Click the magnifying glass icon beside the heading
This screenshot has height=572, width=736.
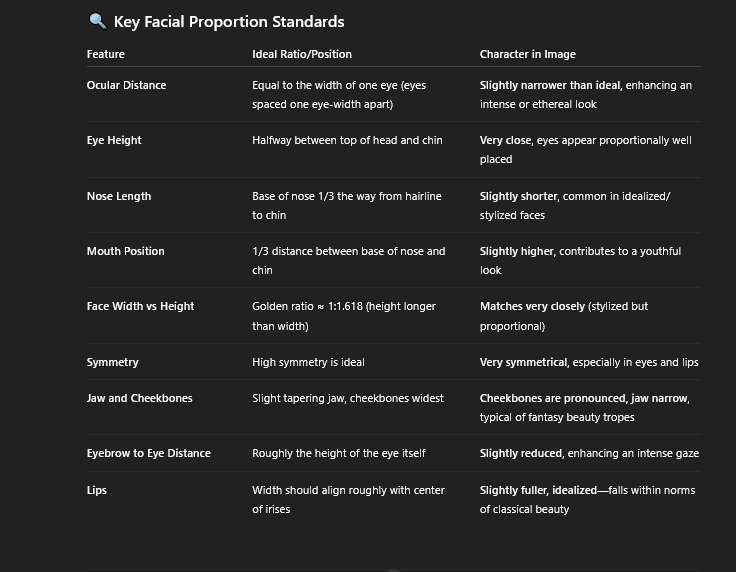tap(98, 21)
